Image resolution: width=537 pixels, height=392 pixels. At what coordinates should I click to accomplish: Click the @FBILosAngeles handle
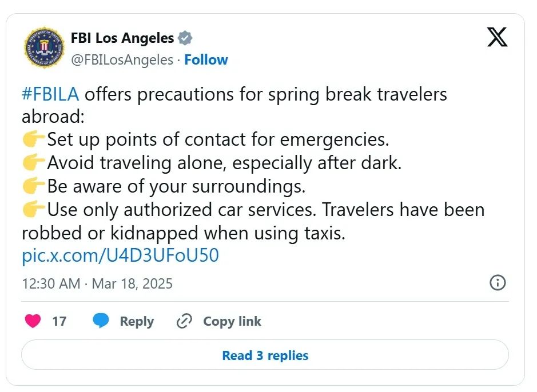tap(122, 60)
